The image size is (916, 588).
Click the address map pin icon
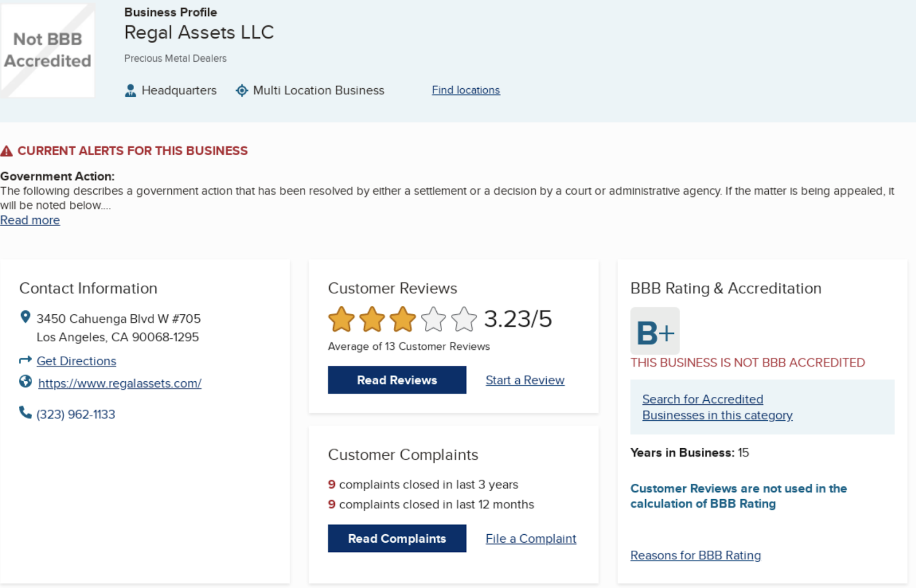click(x=25, y=317)
